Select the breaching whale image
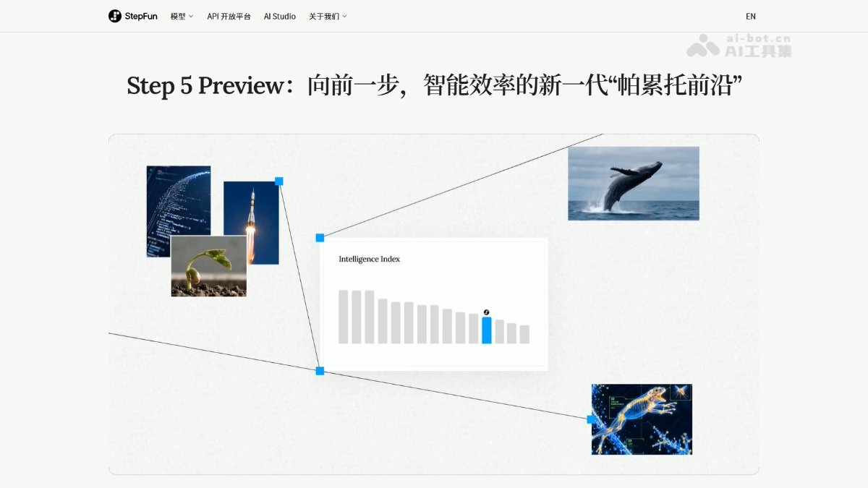Image resolution: width=868 pixels, height=488 pixels. click(634, 184)
